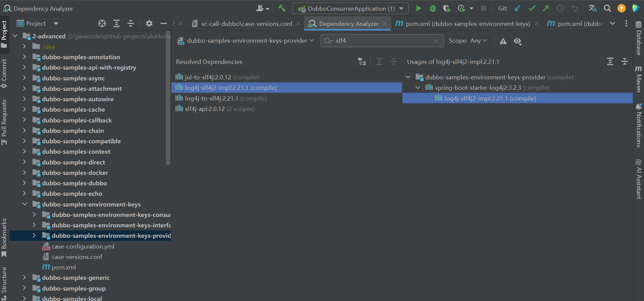Click the Build project hammer icon
The height and width of the screenshot is (301, 644).
pos(282,8)
